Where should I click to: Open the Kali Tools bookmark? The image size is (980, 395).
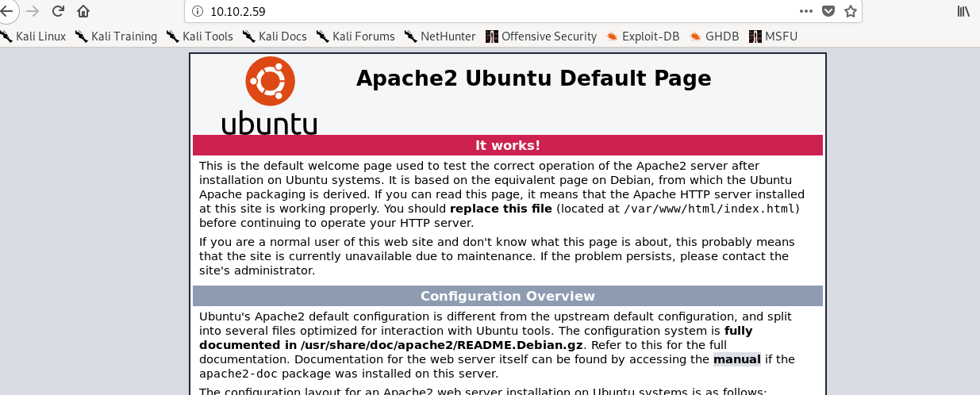tap(200, 36)
